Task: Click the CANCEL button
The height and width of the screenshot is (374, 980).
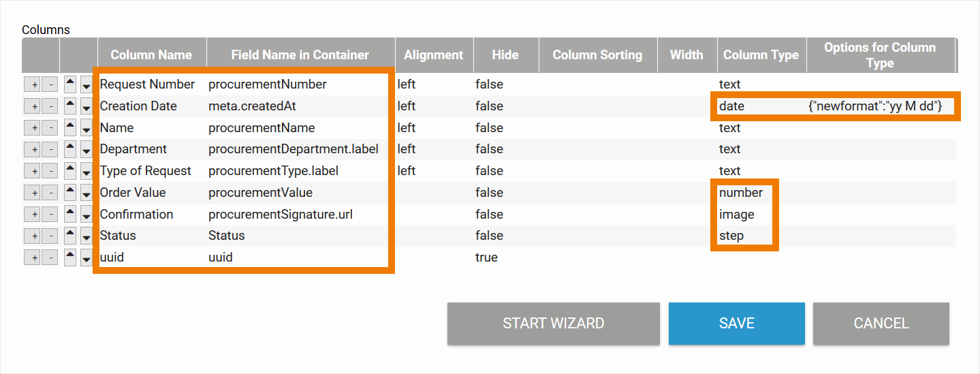Action: [881, 324]
